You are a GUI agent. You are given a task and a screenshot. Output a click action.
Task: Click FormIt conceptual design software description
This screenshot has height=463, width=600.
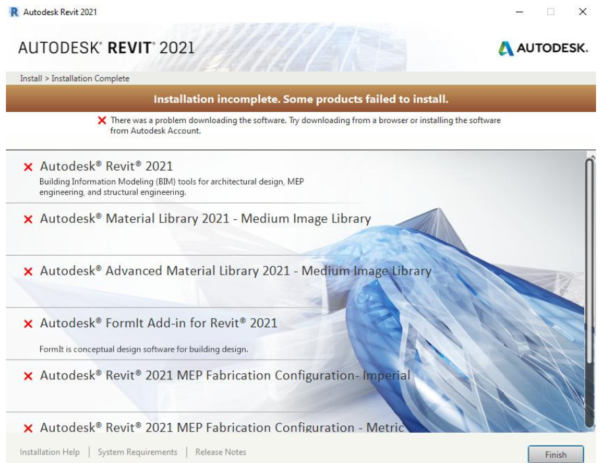[144, 349]
